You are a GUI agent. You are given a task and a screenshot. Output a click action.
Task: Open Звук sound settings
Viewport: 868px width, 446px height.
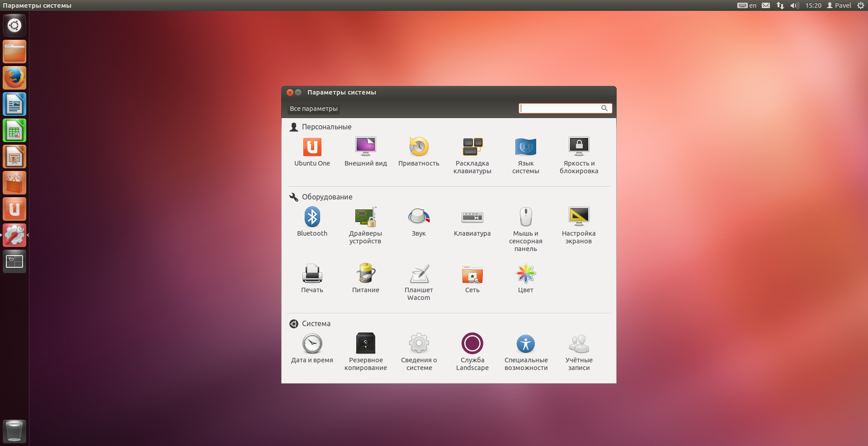(419, 222)
